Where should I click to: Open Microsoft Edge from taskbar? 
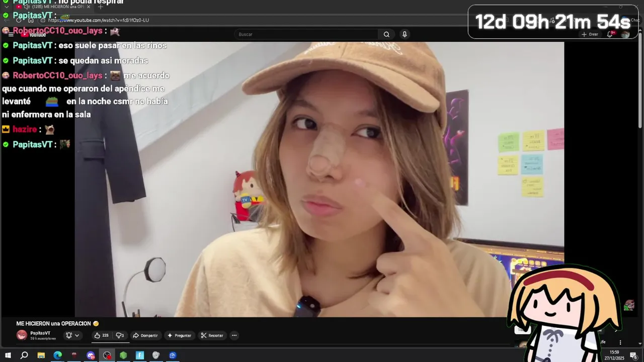pos(57,355)
